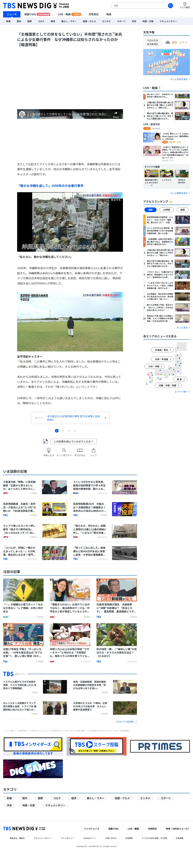Go to article page 2
This screenshot has width=193, height=868.
pos(63,431)
